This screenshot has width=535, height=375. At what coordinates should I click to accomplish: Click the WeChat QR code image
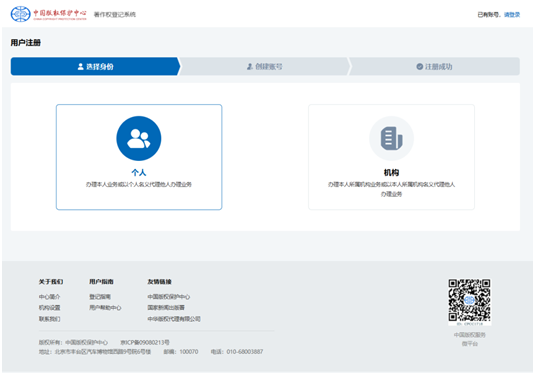(x=469, y=300)
